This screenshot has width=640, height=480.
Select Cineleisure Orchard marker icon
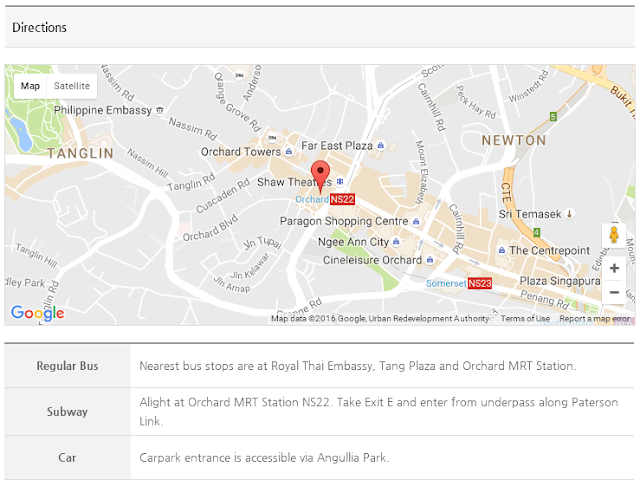tap(430, 260)
